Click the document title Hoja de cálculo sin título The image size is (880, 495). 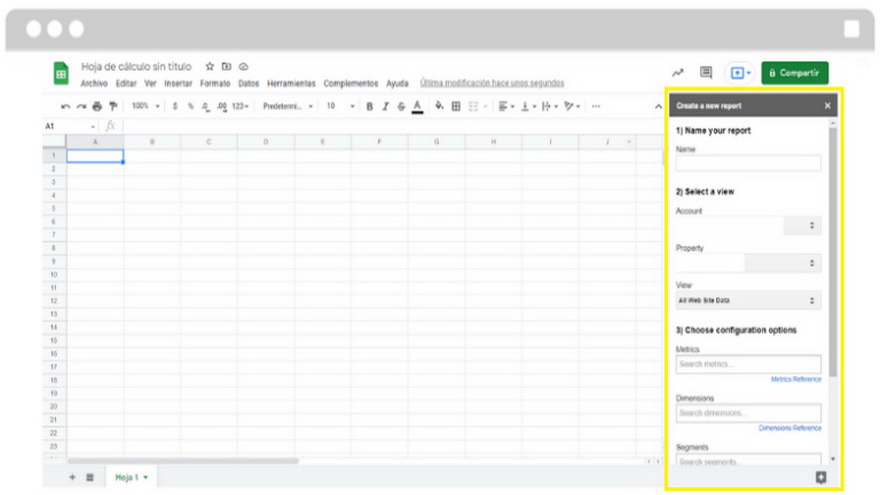point(136,67)
